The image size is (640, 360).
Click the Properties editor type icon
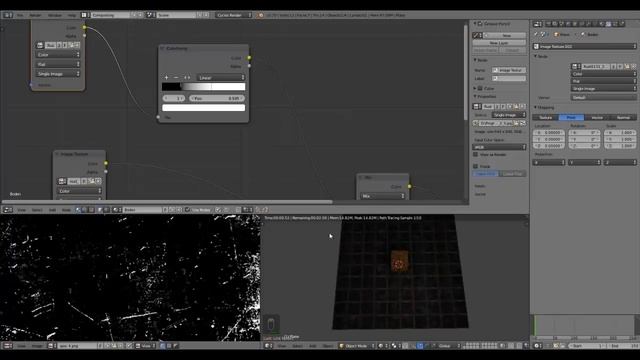(x=538, y=24)
